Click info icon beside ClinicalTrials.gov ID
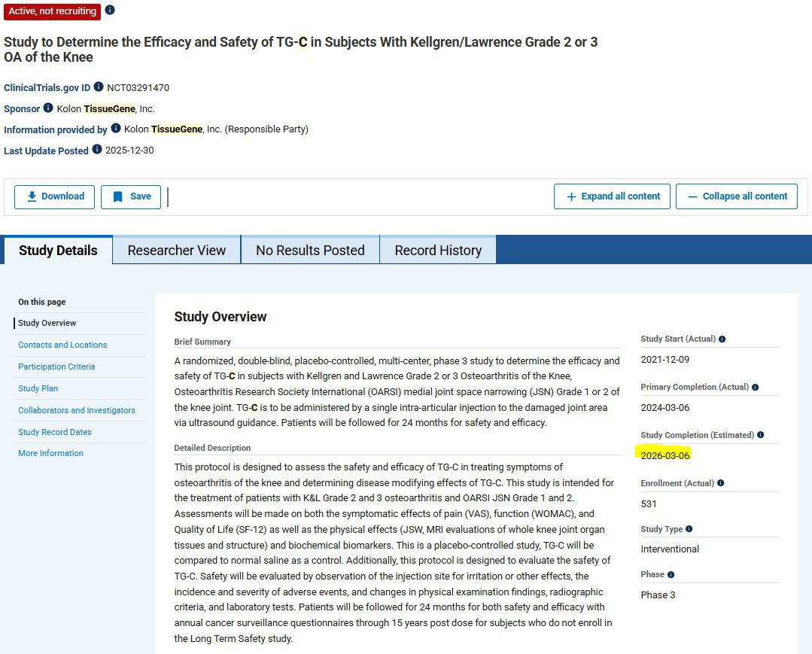 pos(99,87)
